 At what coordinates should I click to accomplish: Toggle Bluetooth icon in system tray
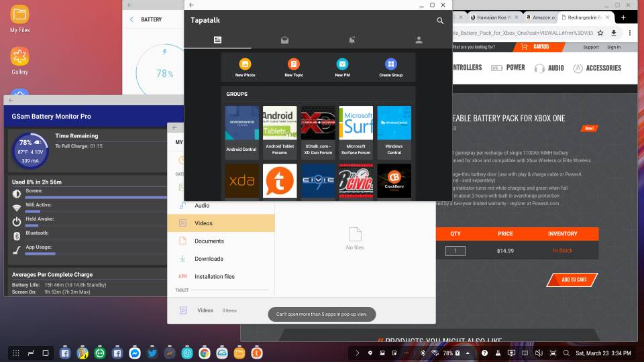[423, 353]
